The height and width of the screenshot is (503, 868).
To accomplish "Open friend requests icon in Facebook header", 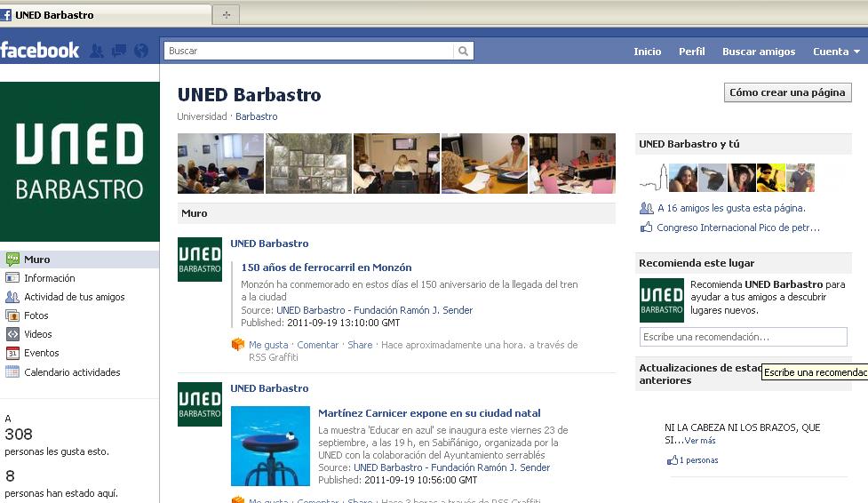I will (x=97, y=51).
